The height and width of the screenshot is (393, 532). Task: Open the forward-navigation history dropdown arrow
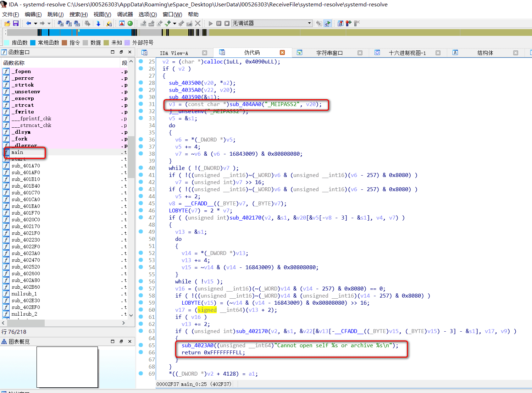point(49,23)
